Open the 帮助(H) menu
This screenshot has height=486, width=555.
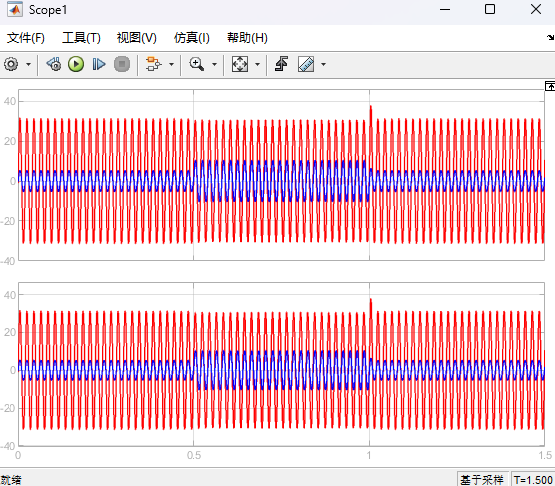(x=247, y=38)
